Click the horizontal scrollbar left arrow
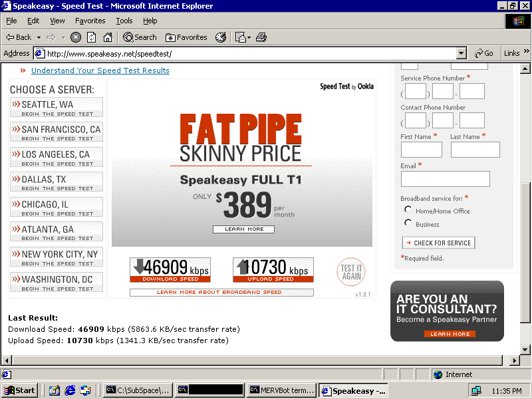This screenshot has height=399, width=532. (x=7, y=360)
